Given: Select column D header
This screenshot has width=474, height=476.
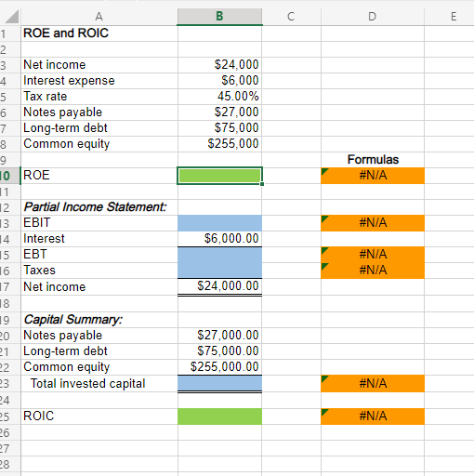Looking at the screenshot, I should (x=373, y=17).
